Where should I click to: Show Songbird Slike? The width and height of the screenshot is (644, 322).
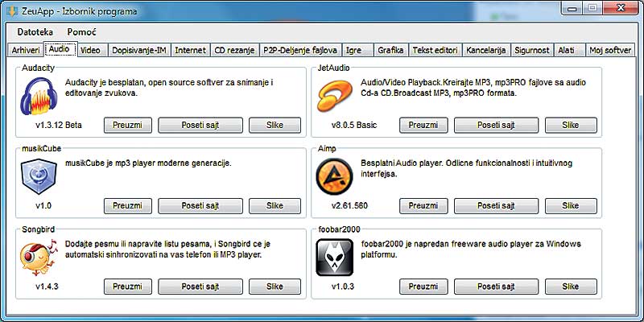click(275, 287)
